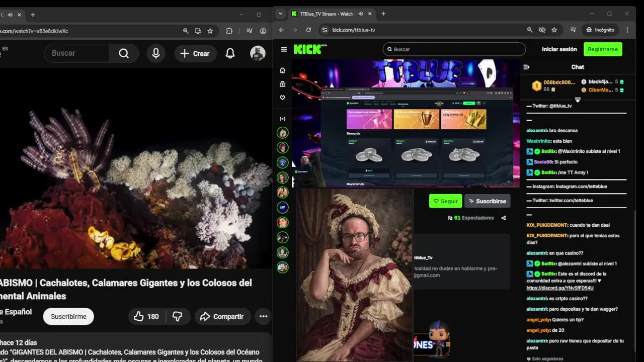The height and width of the screenshot is (362, 644).
Task: Click the Incógnito profile chip
Action: point(600,30)
